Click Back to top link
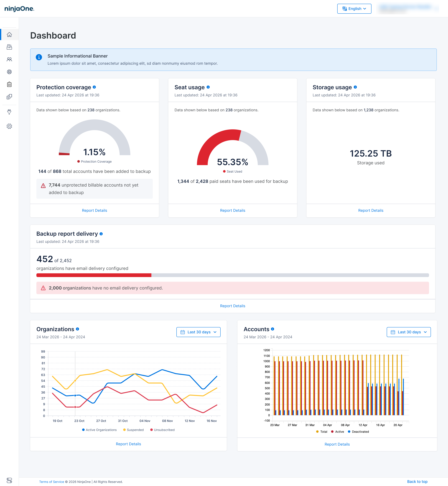The width and height of the screenshot is (448, 486). tap(417, 482)
